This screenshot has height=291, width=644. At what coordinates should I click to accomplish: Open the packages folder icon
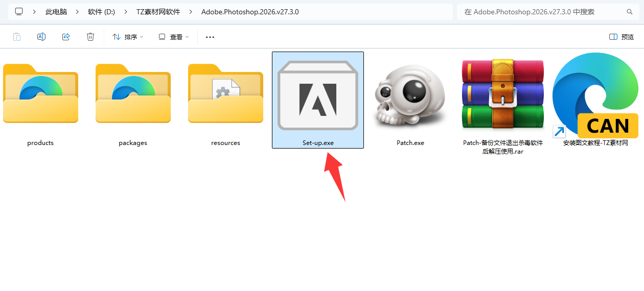[x=133, y=93]
